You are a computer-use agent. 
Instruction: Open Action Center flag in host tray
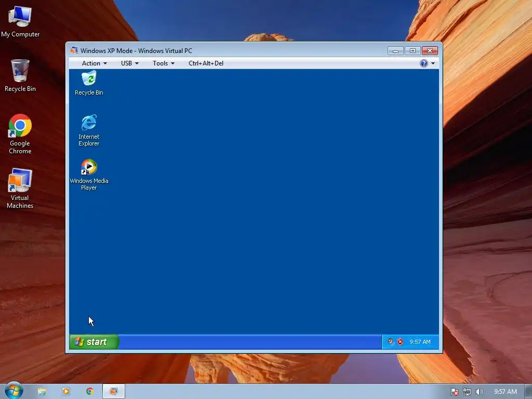454,392
